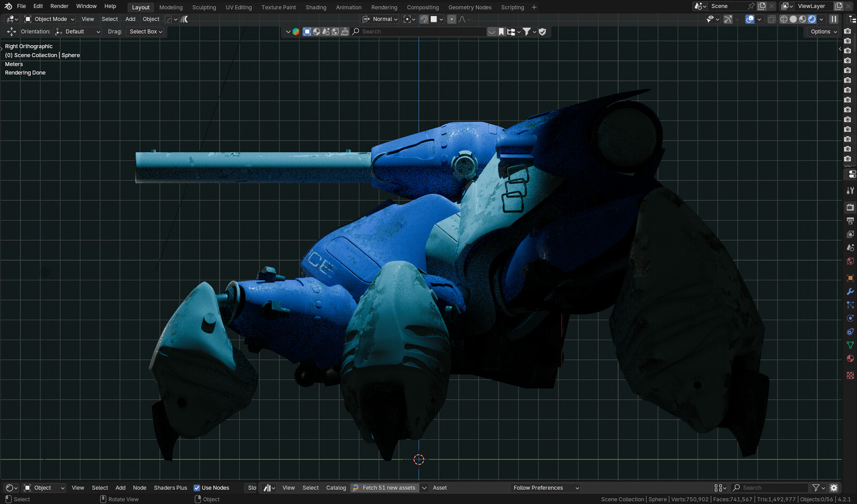Open the Scene properties tab
The image size is (857, 504).
click(850, 247)
